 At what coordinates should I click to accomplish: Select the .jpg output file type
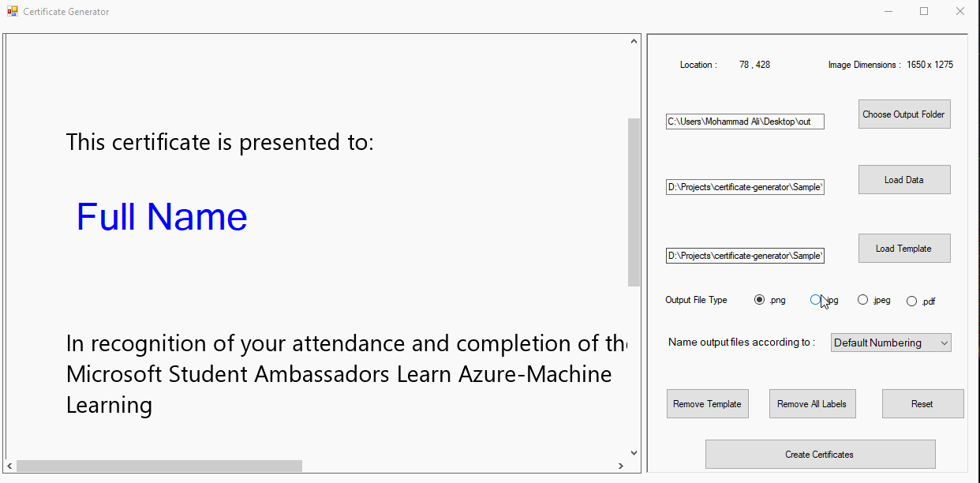coord(816,300)
